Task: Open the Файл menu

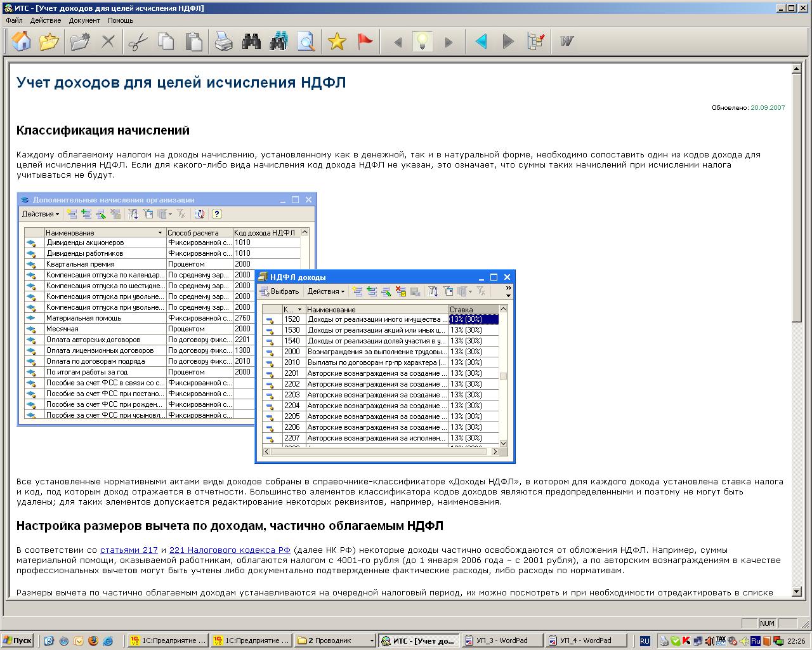Action: 14,20
